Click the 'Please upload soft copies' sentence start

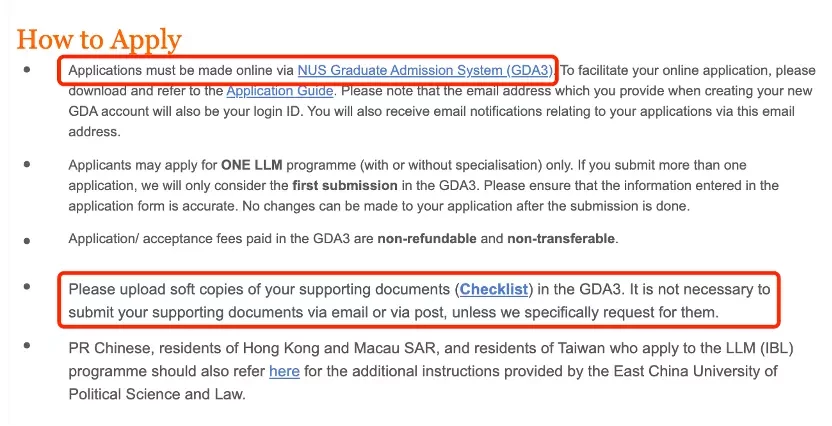[154, 289]
